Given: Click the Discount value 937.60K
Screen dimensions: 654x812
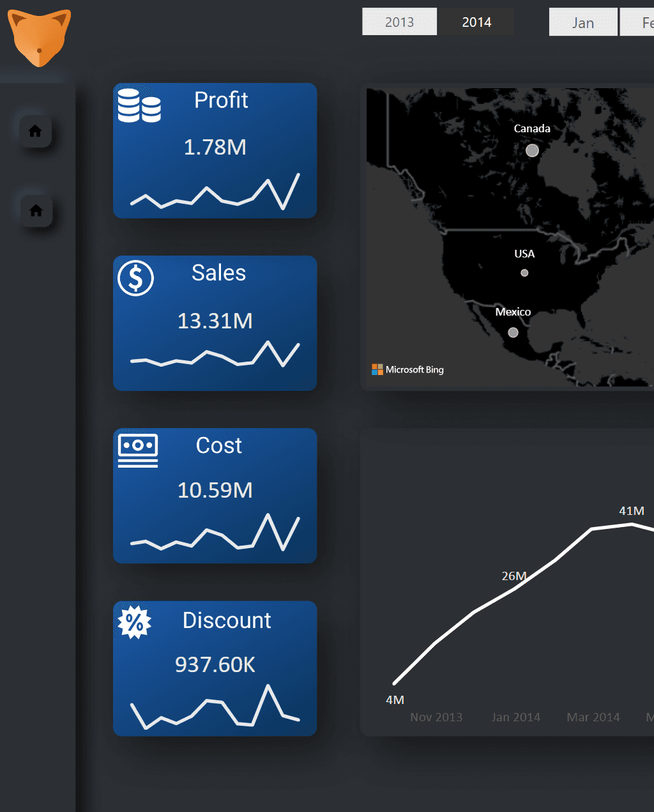Looking at the screenshot, I should coord(215,664).
